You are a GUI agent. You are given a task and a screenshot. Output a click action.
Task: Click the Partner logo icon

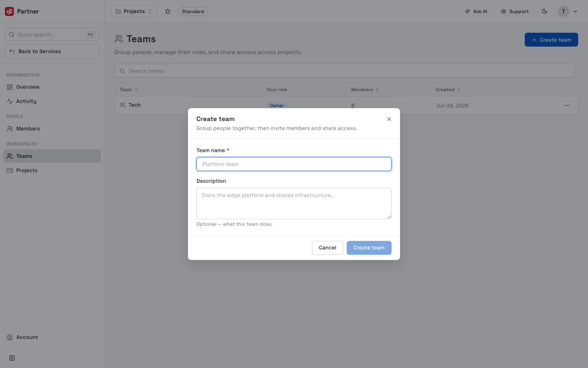tap(9, 11)
